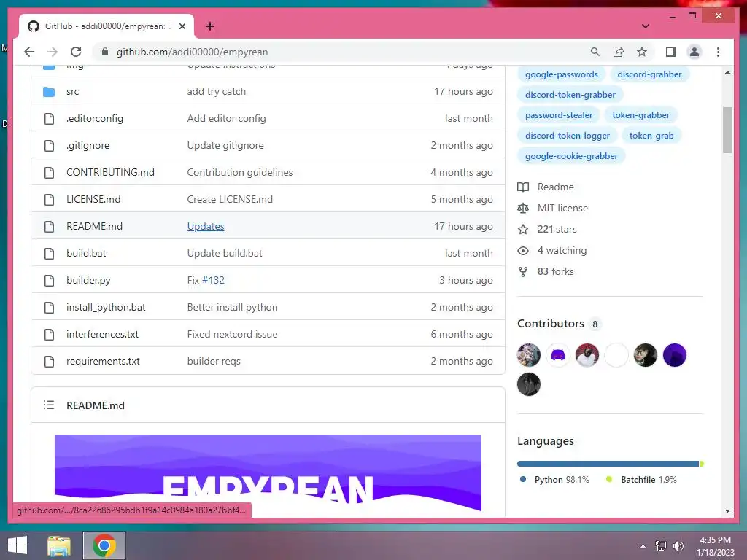Open Chrome's three-dot menu
Image resolution: width=747 pixels, height=560 pixels.
(718, 52)
